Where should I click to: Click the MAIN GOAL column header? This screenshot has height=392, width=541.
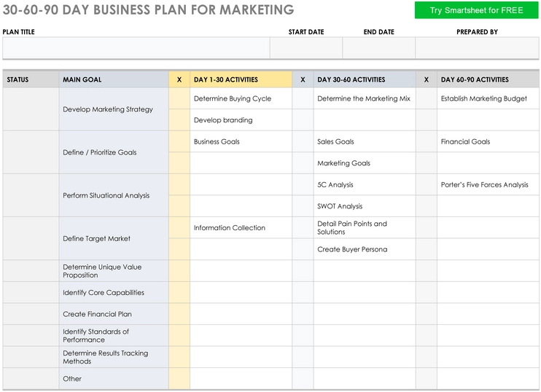click(x=114, y=79)
